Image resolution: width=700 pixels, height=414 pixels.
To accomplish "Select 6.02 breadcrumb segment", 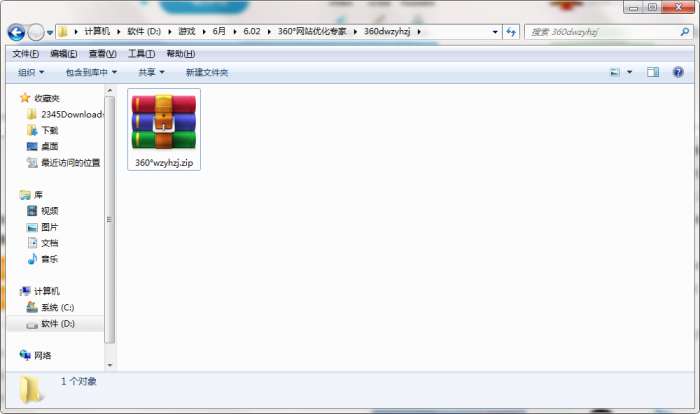I will [x=252, y=31].
